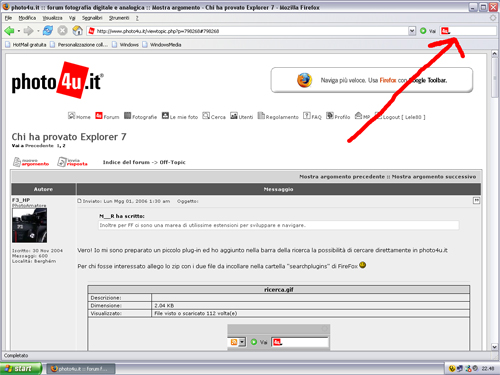
Task: Click Mostra argomento successivo link
Action: [434, 177]
